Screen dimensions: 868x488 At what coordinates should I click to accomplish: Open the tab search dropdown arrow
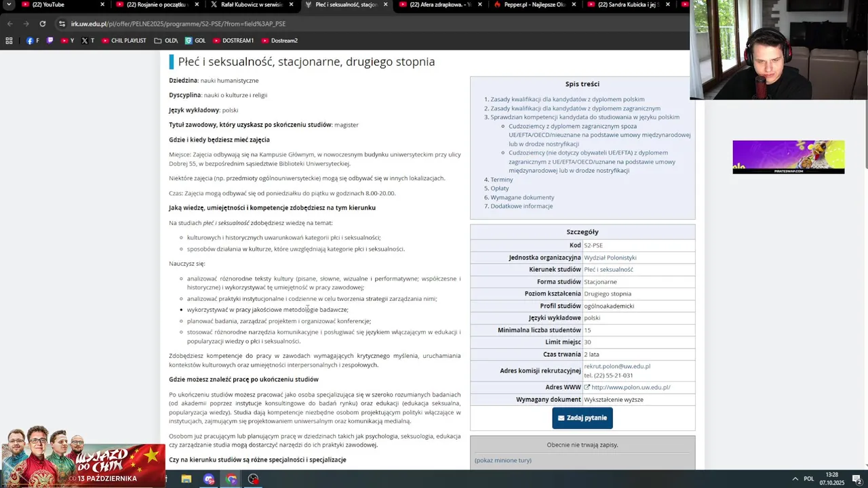(8, 5)
